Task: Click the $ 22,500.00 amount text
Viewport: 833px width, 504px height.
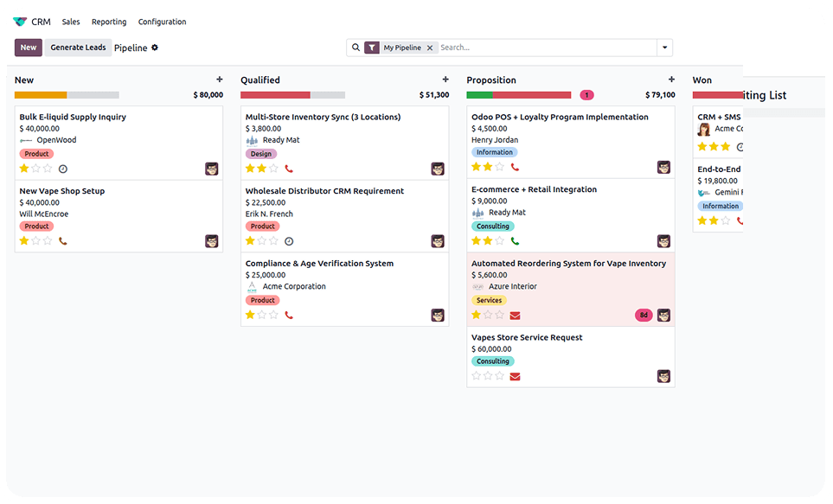Action: click(x=266, y=202)
